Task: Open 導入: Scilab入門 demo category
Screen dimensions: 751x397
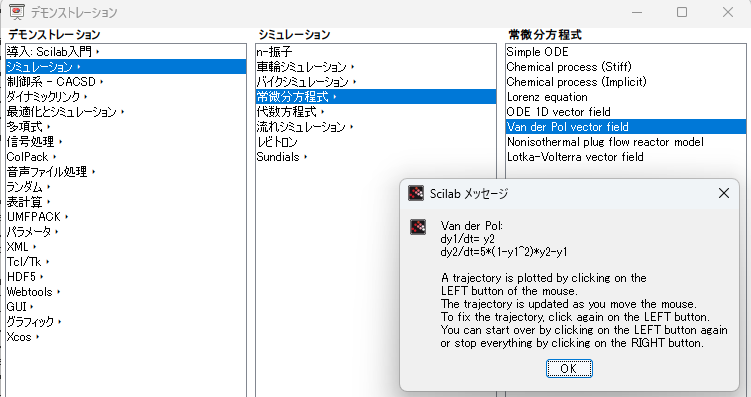Action: point(126,52)
